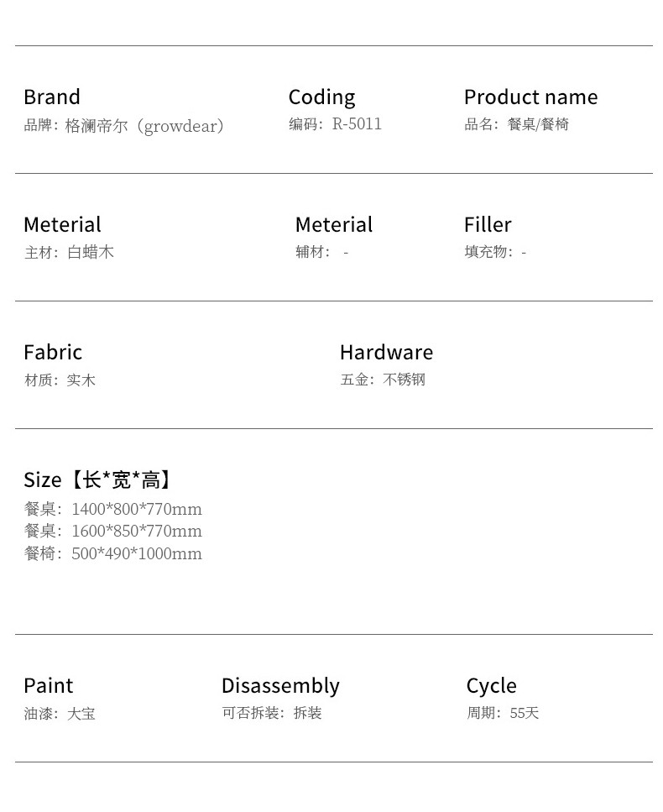Click dimension 1400*800*770mm
The height and width of the screenshot is (812, 663).
137,509
